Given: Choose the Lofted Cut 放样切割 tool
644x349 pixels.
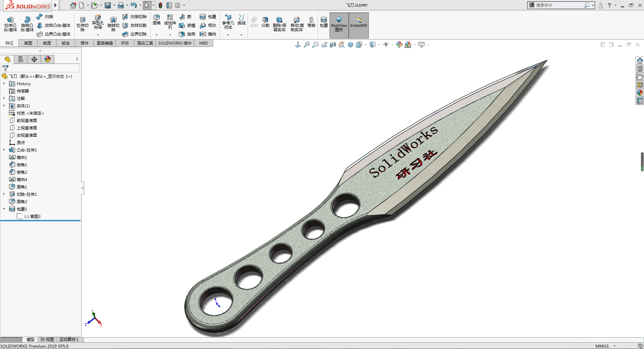Looking at the screenshot, I should click(135, 25).
